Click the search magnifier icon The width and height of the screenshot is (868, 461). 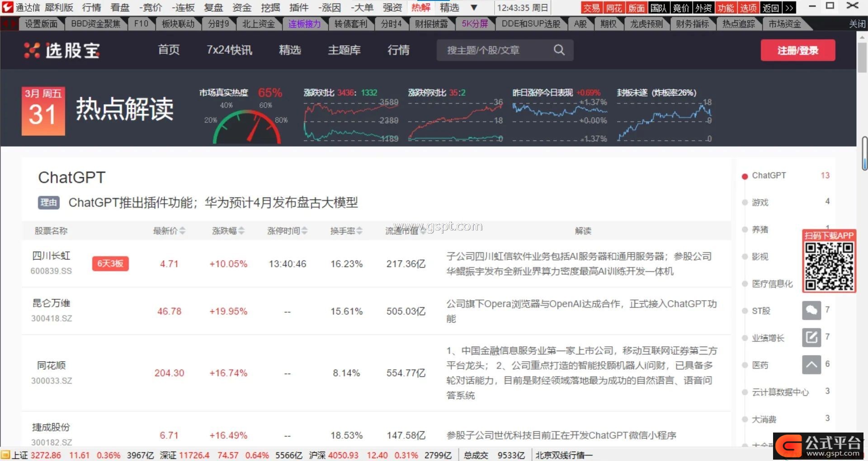tap(559, 50)
